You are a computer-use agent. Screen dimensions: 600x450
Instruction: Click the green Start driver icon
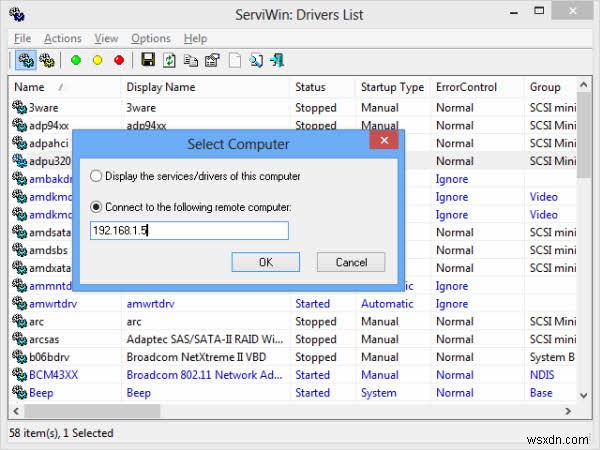pyautogui.click(x=76, y=60)
